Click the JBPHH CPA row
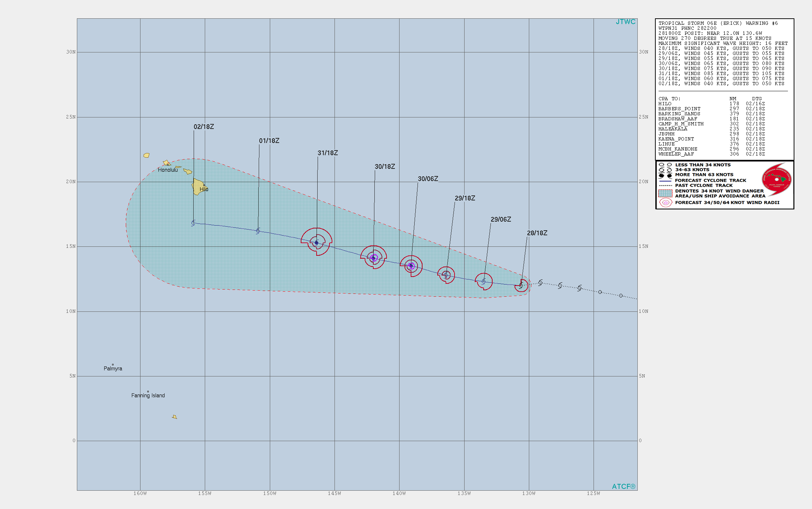This screenshot has width=812, height=509. 711,134
